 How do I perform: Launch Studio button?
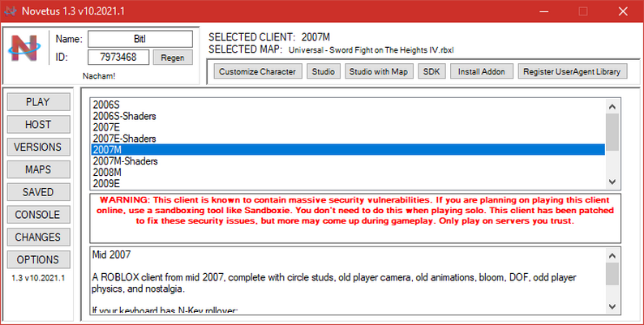pyautogui.click(x=324, y=71)
